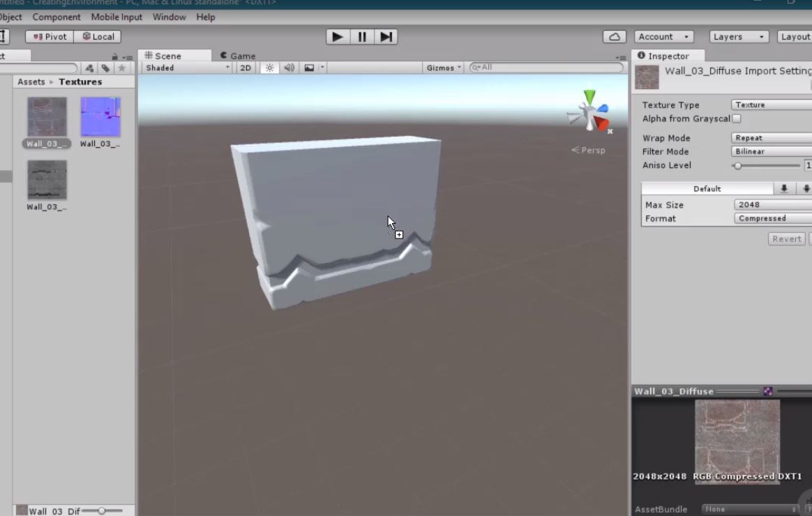Image resolution: width=812 pixels, height=516 pixels.
Task: Click the Revert button in the Inspector
Action: 786,238
